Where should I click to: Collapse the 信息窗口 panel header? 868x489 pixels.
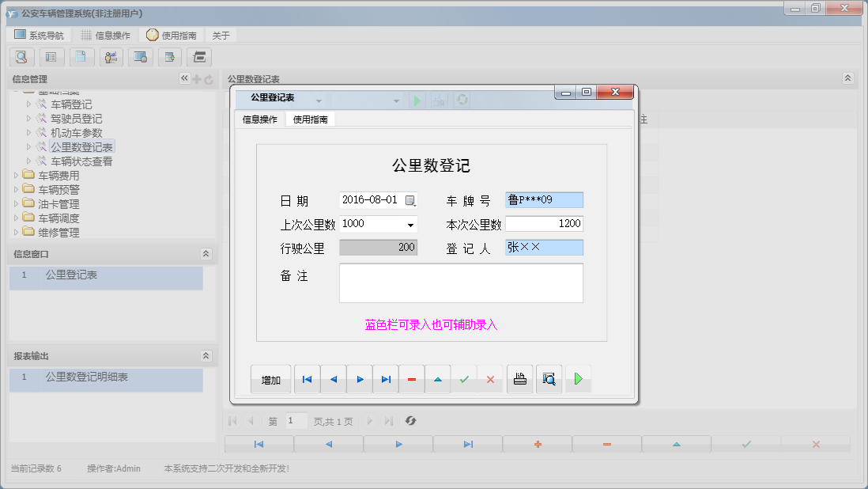click(x=205, y=253)
